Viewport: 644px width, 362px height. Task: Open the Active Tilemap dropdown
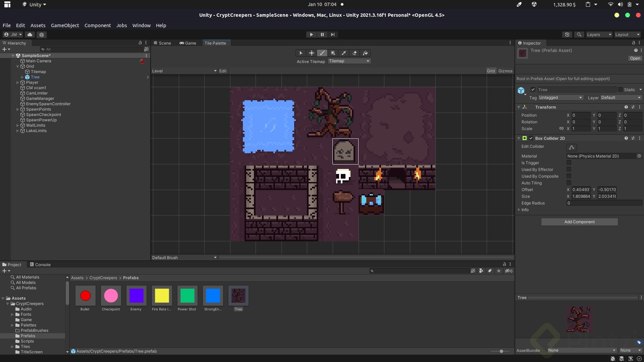point(349,61)
